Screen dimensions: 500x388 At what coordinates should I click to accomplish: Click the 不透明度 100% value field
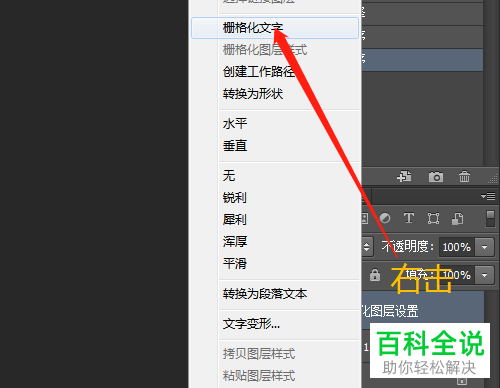pyautogui.click(x=457, y=247)
